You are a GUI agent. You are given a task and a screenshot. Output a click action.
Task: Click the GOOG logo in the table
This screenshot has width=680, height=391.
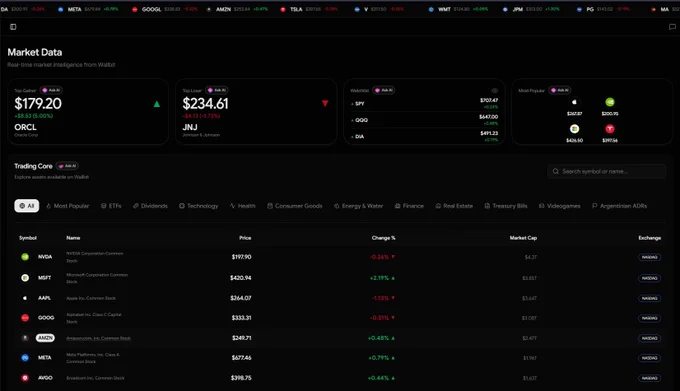click(x=25, y=318)
